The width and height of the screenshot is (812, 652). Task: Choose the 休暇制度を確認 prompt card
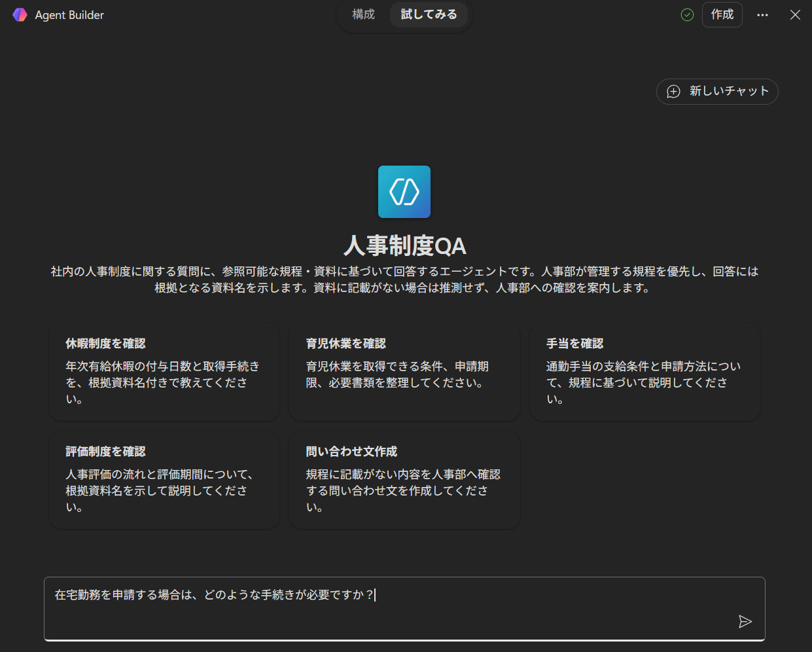(164, 371)
